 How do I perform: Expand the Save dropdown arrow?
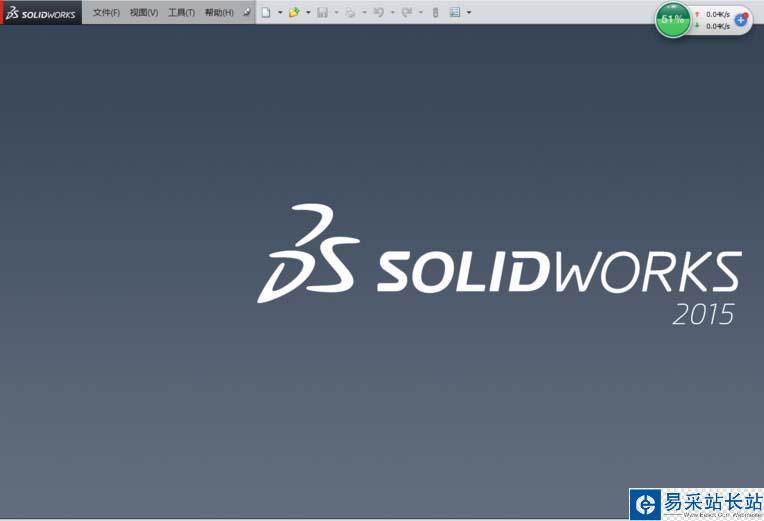336,13
